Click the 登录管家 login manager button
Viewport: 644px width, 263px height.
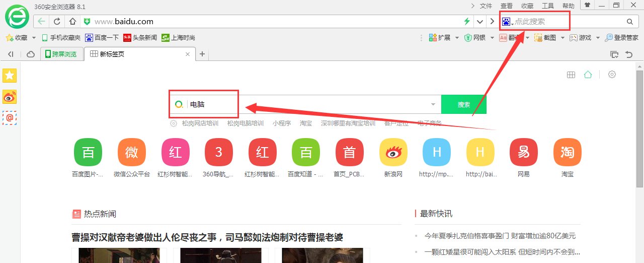click(x=622, y=38)
